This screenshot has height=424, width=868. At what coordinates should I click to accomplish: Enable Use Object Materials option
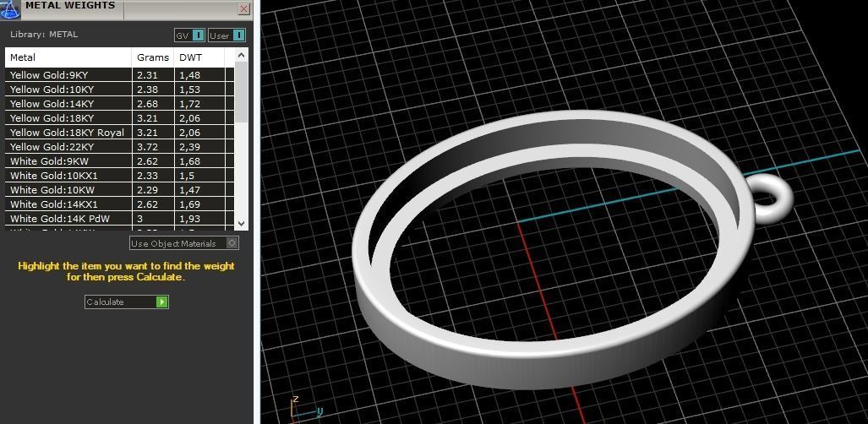[184, 243]
